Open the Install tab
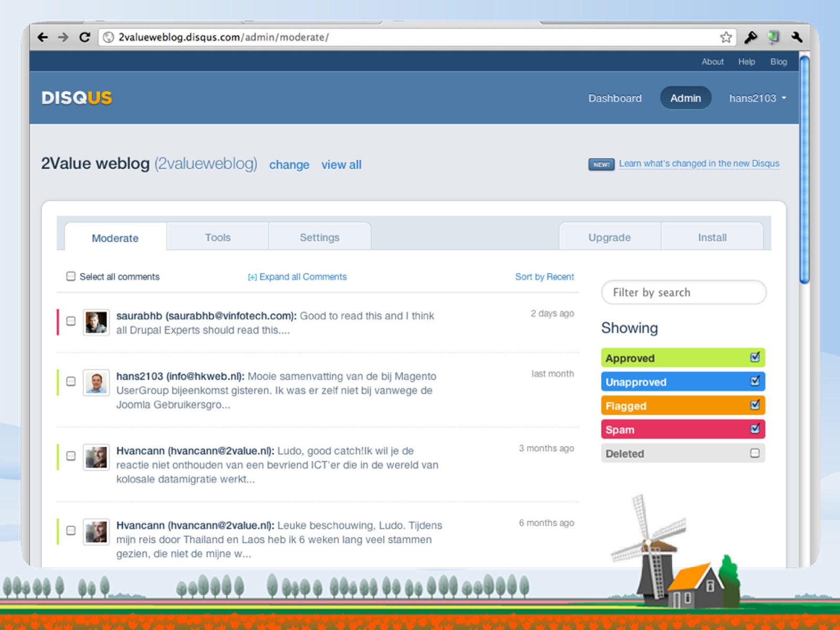The width and height of the screenshot is (840, 630). tap(712, 237)
